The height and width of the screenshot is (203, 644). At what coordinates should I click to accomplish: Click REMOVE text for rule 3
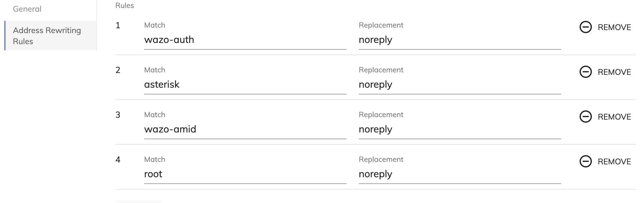(x=614, y=117)
